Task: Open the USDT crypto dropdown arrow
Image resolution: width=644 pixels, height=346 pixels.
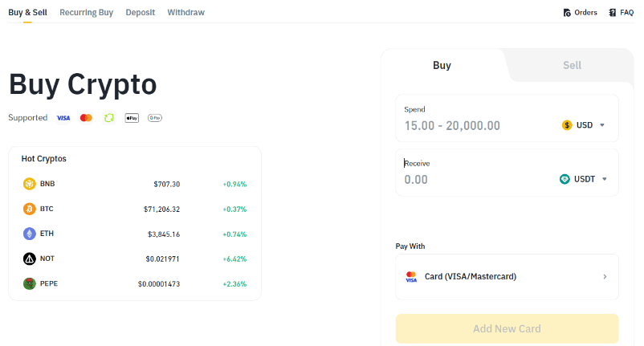Action: click(604, 179)
